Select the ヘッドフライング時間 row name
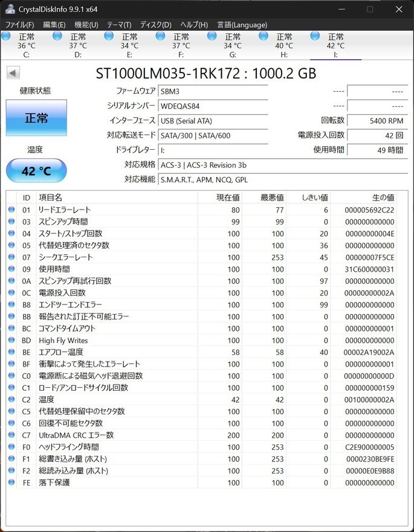Screen dimensions: 414x532 69,447
